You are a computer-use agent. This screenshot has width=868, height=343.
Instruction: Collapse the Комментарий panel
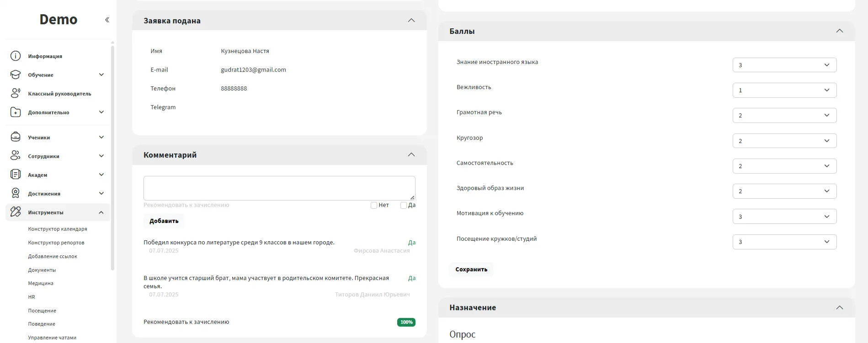[x=411, y=155]
